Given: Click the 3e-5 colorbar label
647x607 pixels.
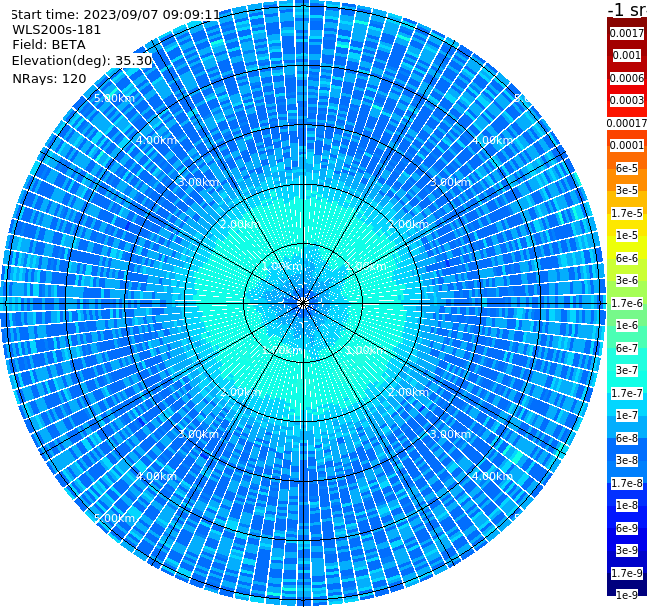Looking at the screenshot, I should [x=627, y=190].
